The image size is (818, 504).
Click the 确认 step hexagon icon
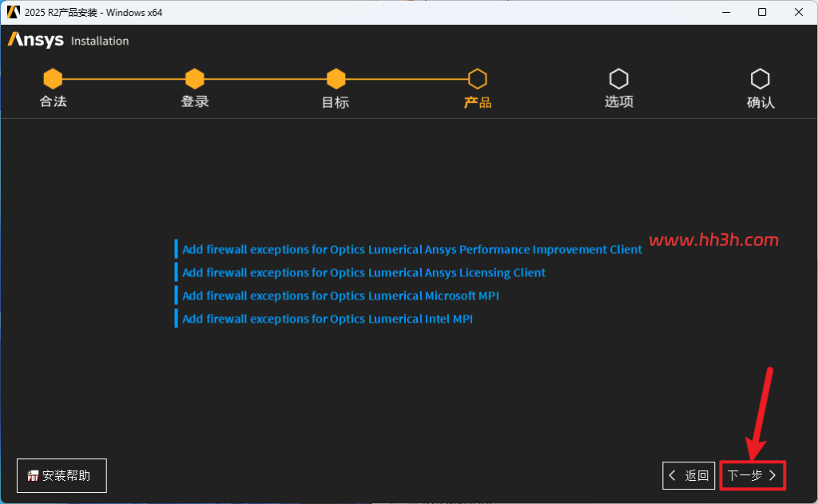760,79
